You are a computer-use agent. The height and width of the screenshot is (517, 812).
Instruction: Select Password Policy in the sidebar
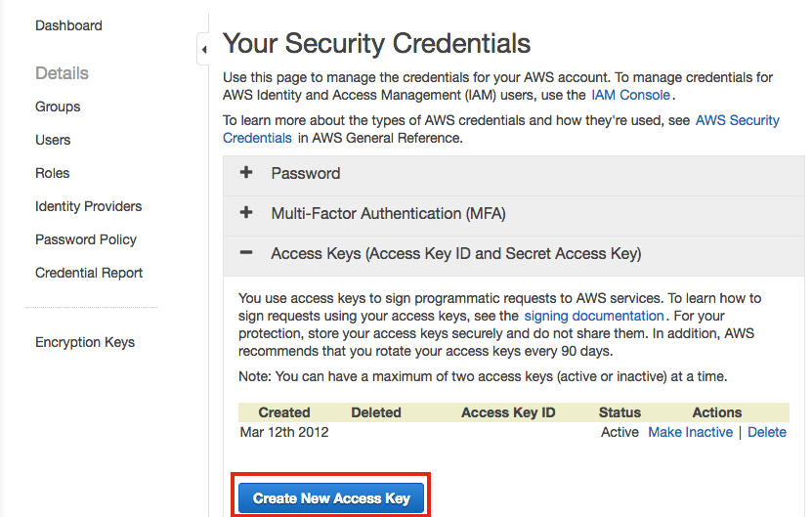click(86, 239)
